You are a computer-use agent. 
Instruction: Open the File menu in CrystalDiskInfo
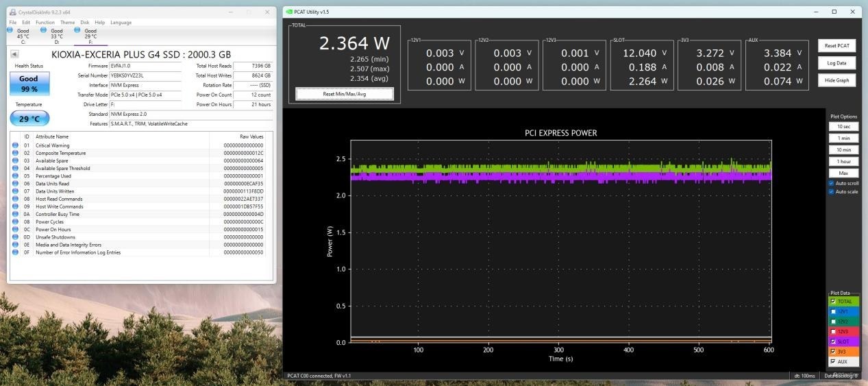(x=13, y=23)
